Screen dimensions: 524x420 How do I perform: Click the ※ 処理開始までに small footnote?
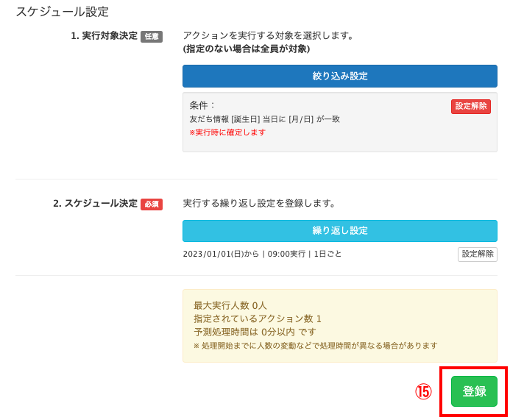tap(315, 346)
